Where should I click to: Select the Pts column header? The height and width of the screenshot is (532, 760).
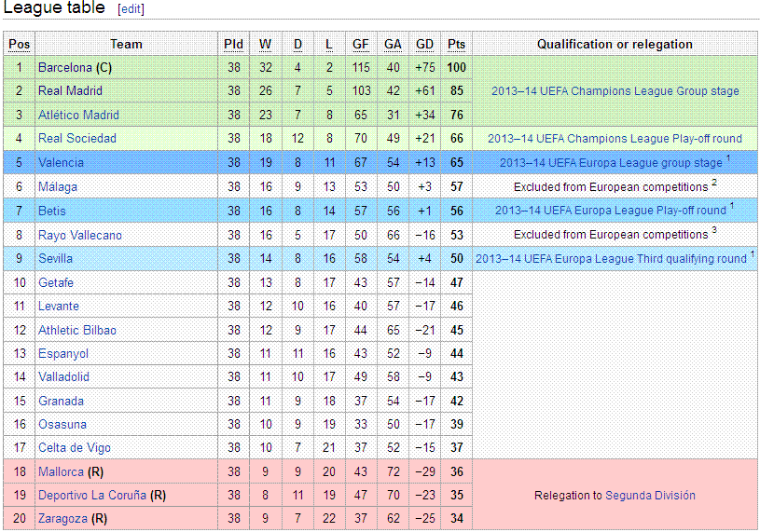pyautogui.click(x=456, y=44)
